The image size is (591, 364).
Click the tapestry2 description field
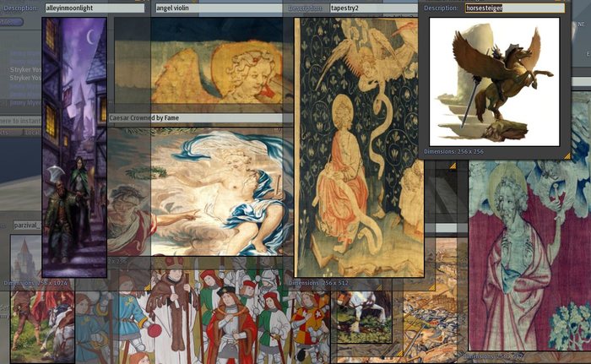(374, 8)
